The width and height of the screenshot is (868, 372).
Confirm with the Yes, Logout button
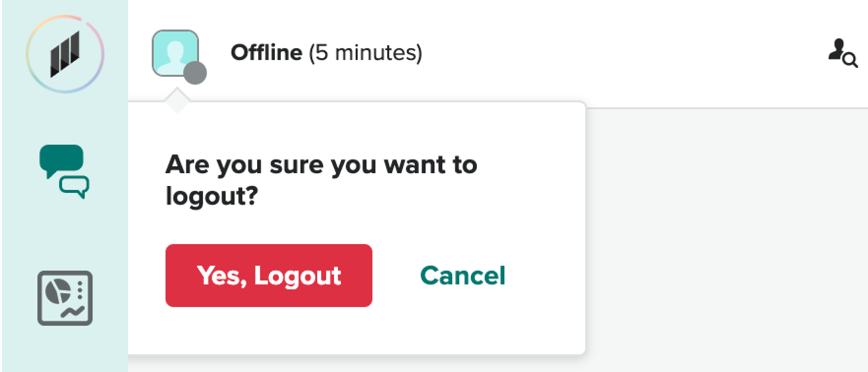click(268, 276)
